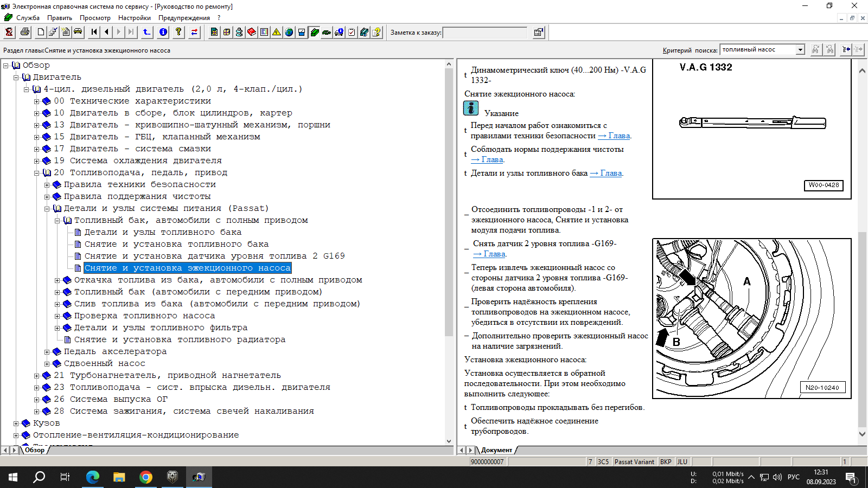Expand the '21 Турбонагнетатель' tree node
868x488 pixels.
click(37, 375)
